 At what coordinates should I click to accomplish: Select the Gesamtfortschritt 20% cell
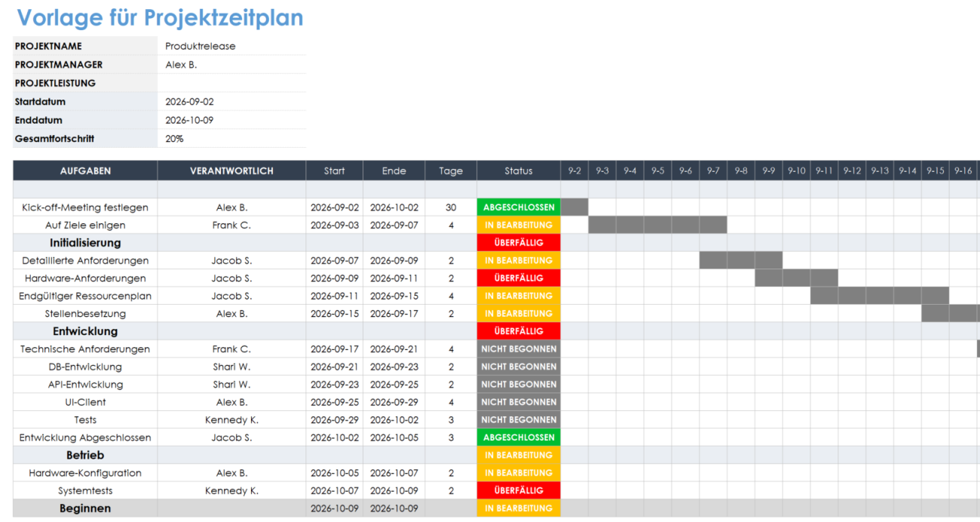[x=175, y=139]
